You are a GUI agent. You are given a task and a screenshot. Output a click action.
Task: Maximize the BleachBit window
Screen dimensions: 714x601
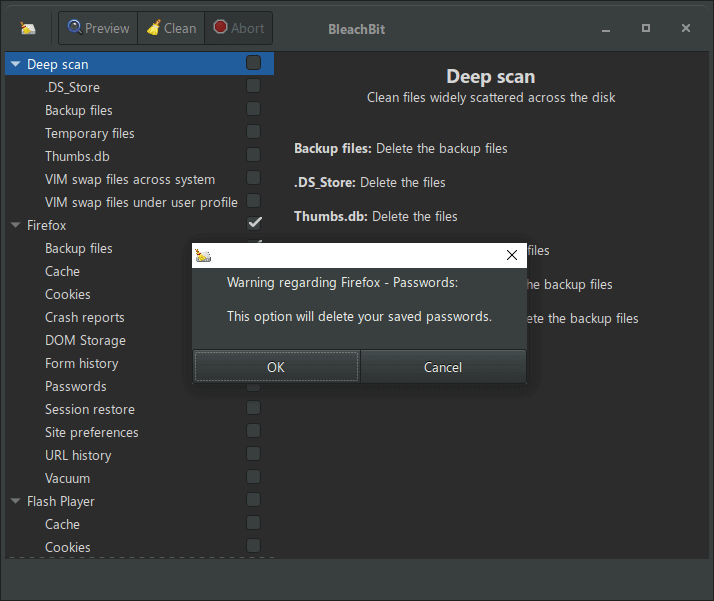click(646, 28)
